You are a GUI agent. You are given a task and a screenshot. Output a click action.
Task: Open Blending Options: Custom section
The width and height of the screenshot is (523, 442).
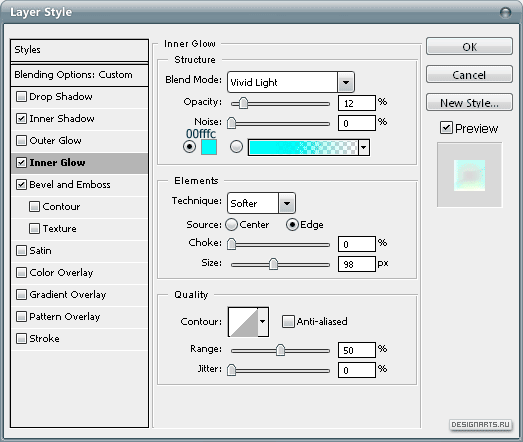pyautogui.click(x=79, y=75)
